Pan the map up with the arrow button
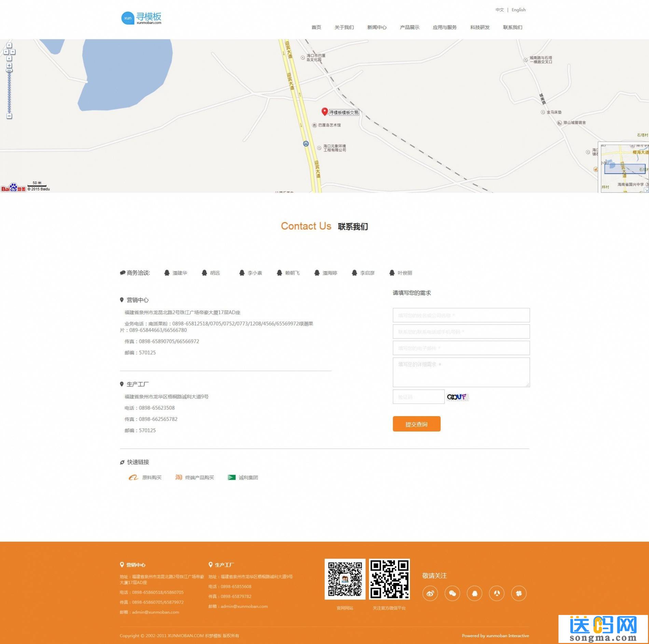This screenshot has width=649, height=644. tap(9, 45)
